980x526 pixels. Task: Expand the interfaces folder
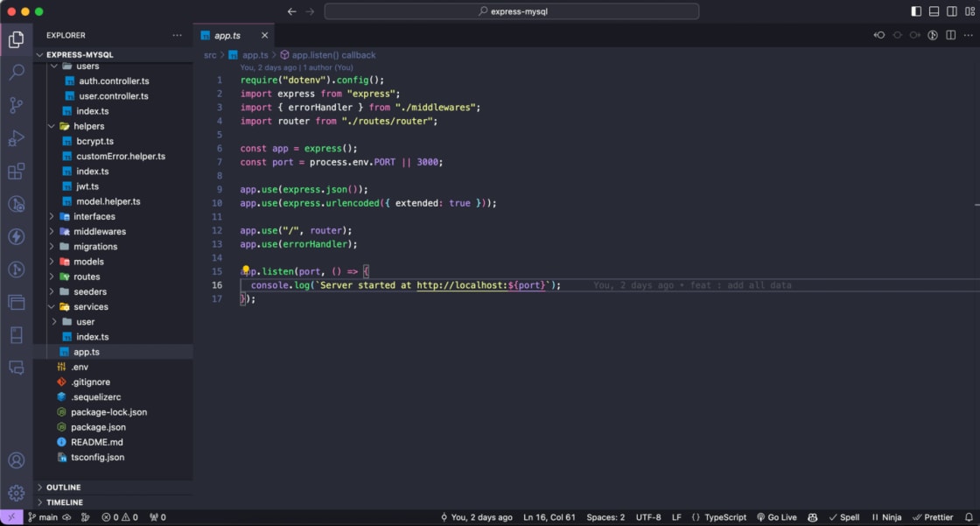(x=113, y=216)
